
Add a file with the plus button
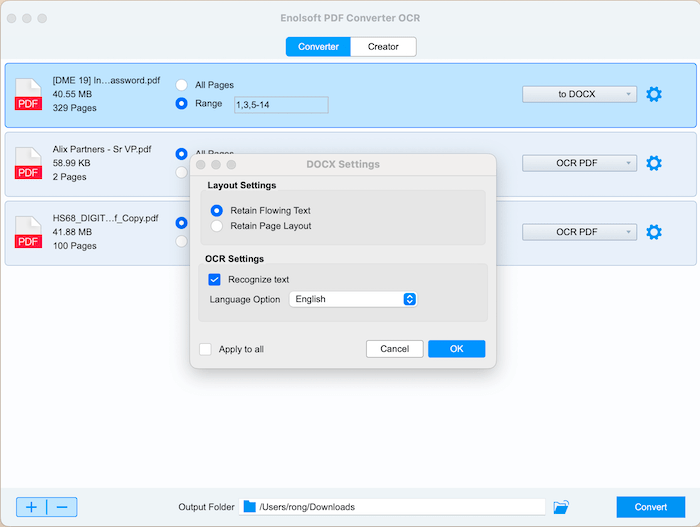(x=31, y=507)
